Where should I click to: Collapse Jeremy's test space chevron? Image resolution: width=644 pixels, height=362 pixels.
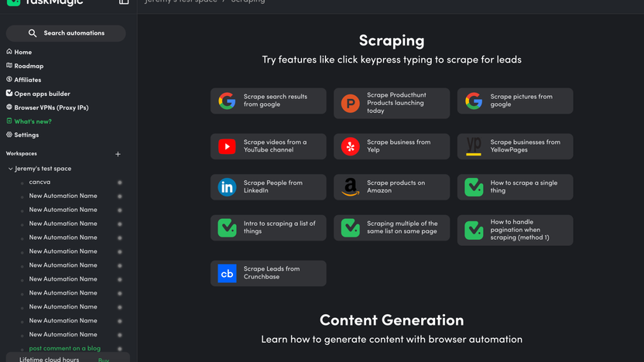click(x=10, y=169)
